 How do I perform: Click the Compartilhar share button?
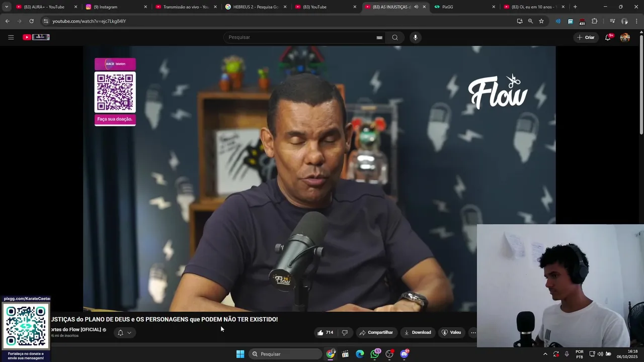(x=376, y=332)
